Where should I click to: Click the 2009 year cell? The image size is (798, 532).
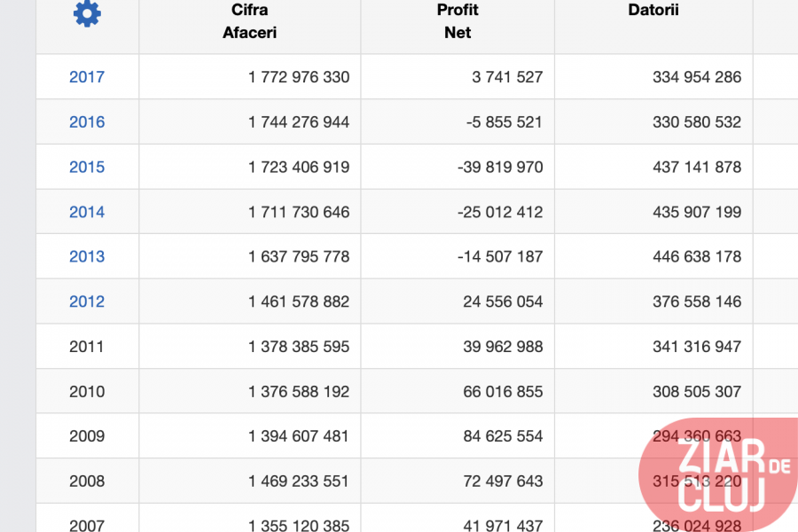87,436
